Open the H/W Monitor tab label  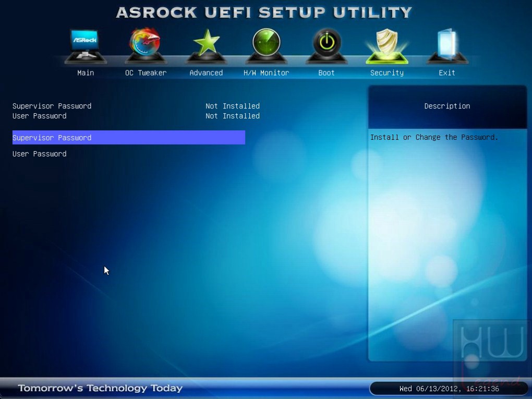(267, 72)
